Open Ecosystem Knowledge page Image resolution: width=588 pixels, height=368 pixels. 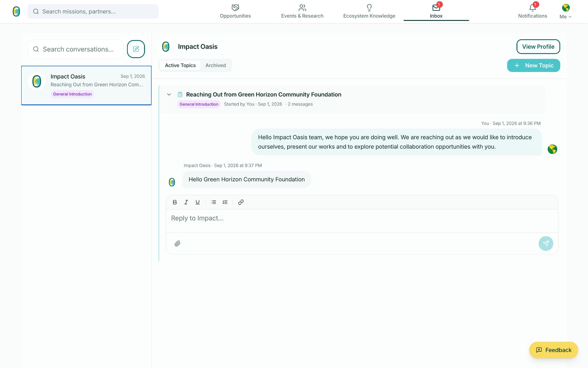pos(369,11)
